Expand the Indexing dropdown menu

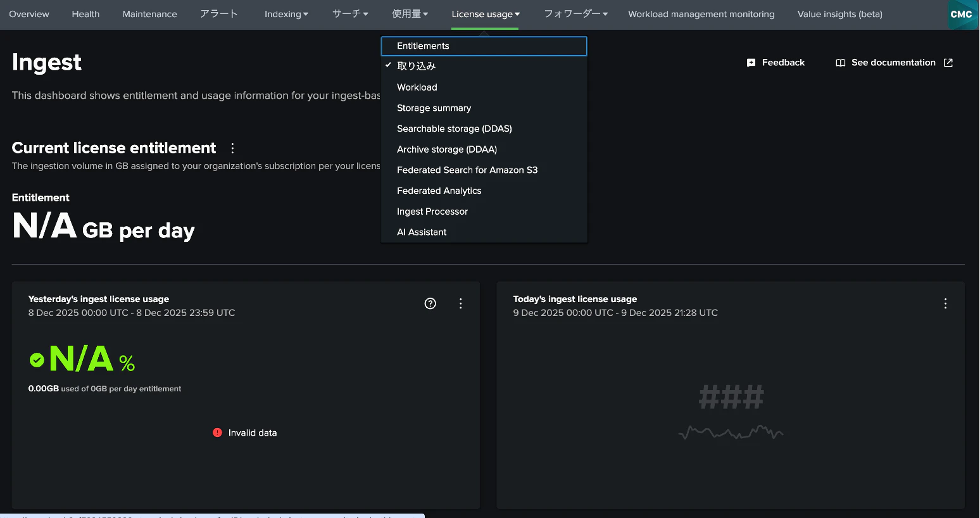[x=286, y=14]
